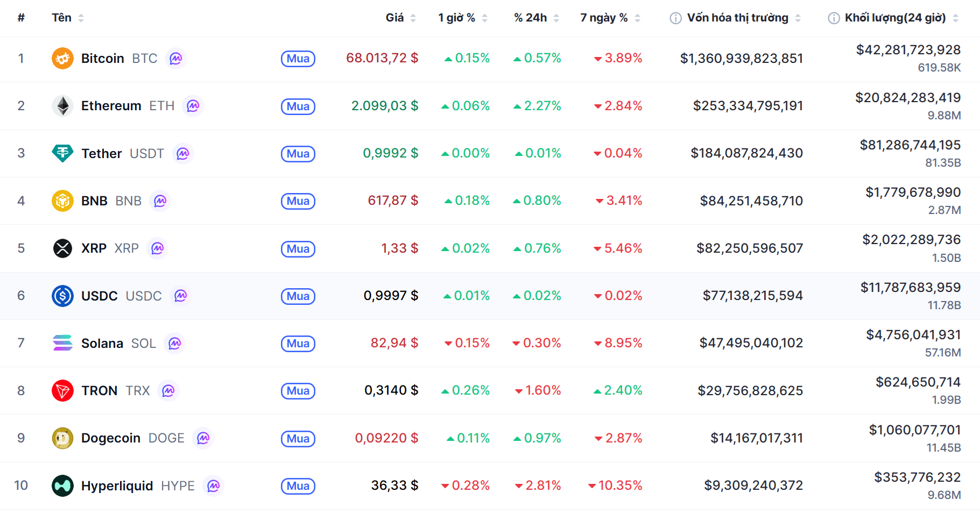Click the Bitcoin coin logo icon
980x514 pixels.
(x=62, y=58)
